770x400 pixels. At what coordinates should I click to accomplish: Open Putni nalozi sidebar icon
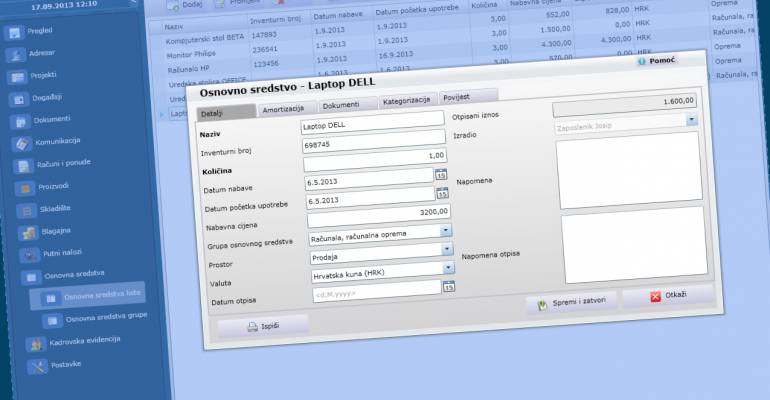tap(30, 255)
